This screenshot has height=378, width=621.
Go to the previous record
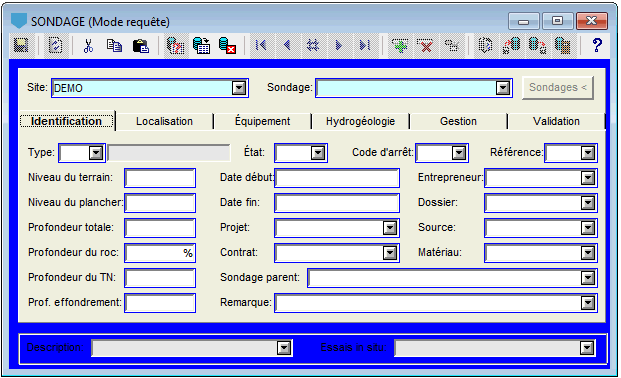click(287, 46)
